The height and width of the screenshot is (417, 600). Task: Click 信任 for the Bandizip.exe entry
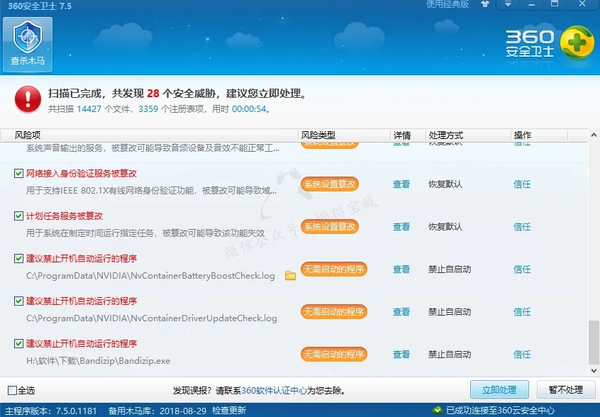(x=522, y=354)
